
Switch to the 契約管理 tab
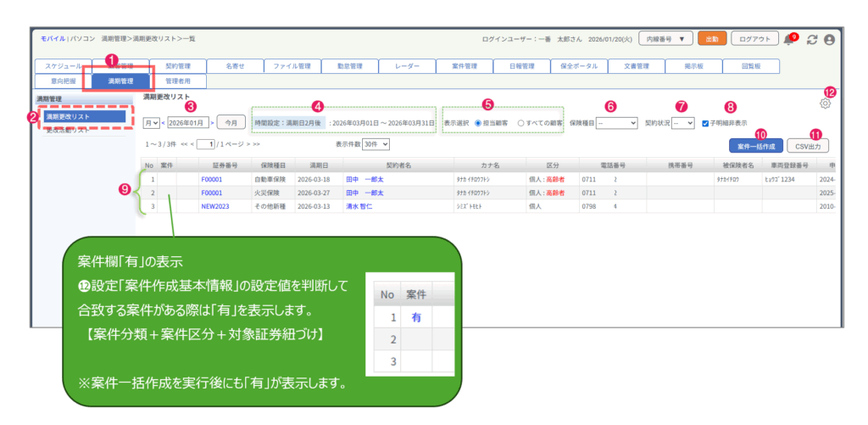176,66
